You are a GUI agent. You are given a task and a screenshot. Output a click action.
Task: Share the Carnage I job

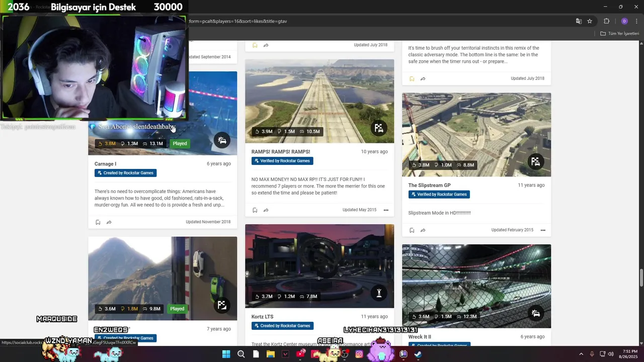click(x=109, y=222)
